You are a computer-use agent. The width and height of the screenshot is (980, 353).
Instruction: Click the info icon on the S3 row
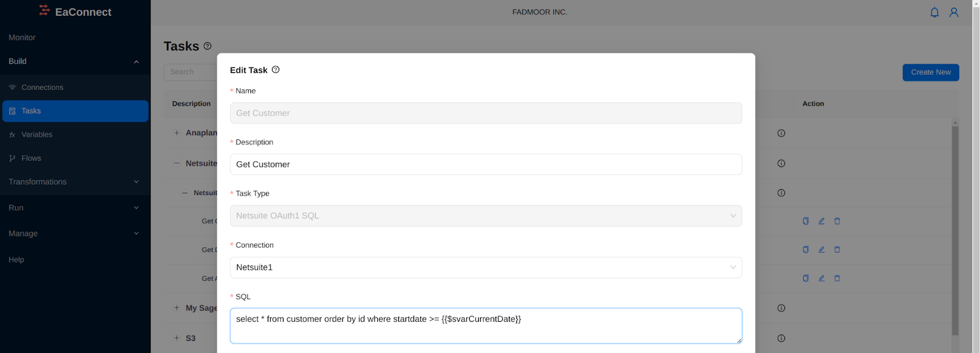781,338
